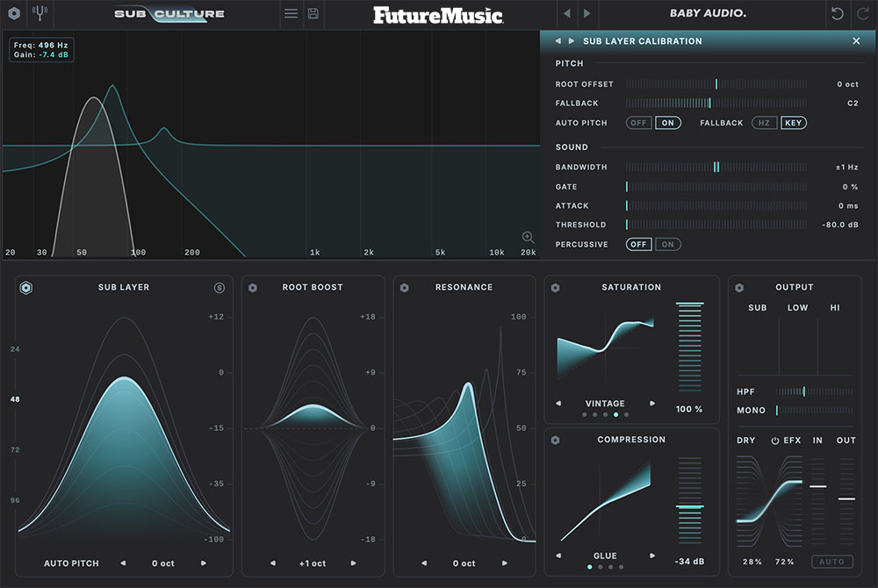
Task: Select the 72 slope value in Sub Layer
Action: coord(15,450)
